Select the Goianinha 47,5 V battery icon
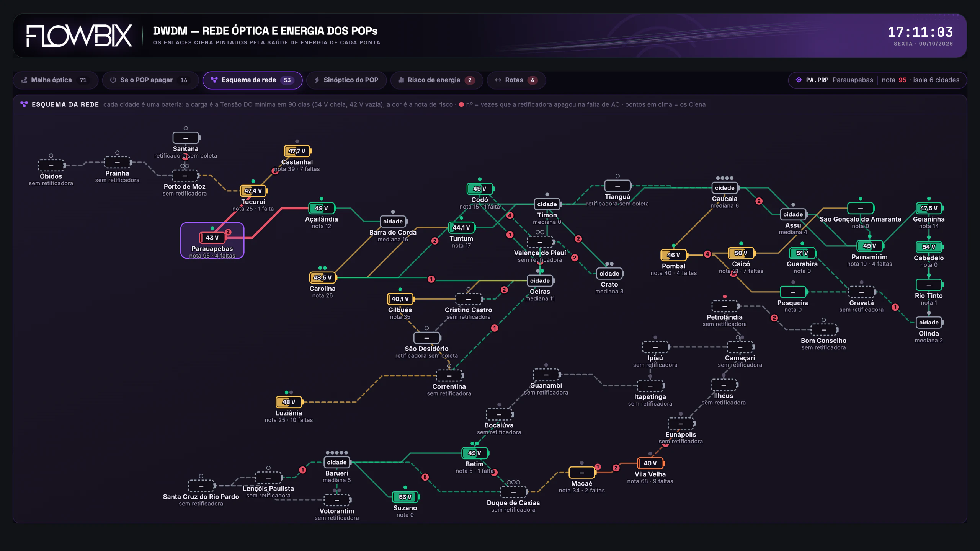 coord(929,208)
